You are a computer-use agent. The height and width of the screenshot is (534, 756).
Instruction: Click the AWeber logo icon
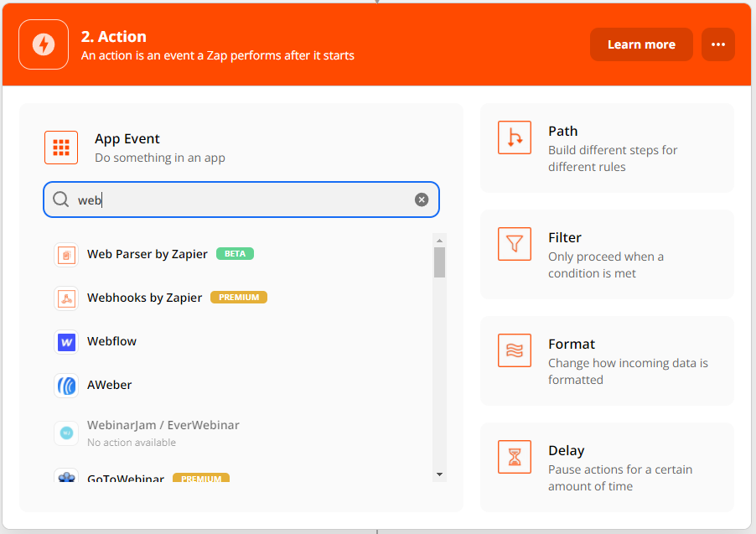pyautogui.click(x=66, y=386)
